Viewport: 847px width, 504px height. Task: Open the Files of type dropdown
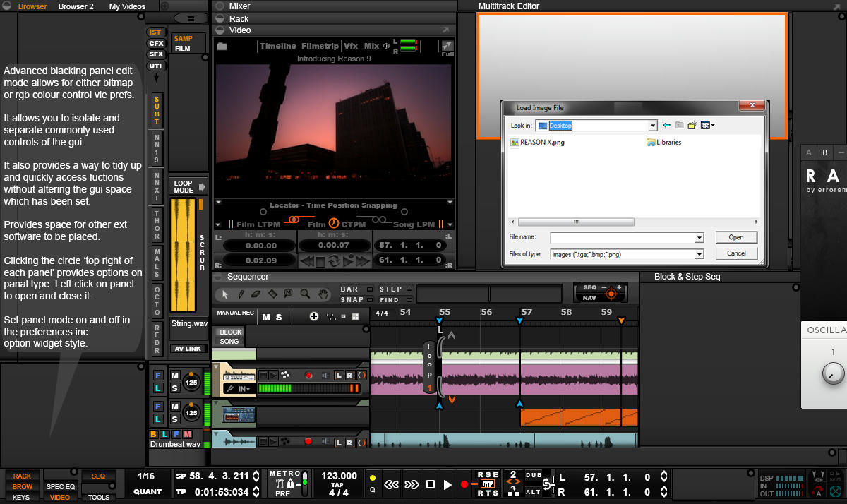[x=699, y=253]
